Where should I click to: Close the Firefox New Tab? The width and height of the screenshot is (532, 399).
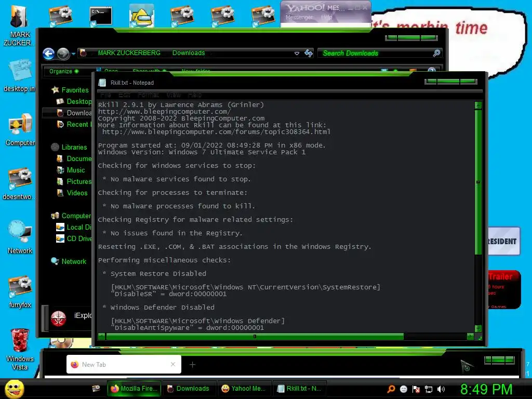point(173,364)
